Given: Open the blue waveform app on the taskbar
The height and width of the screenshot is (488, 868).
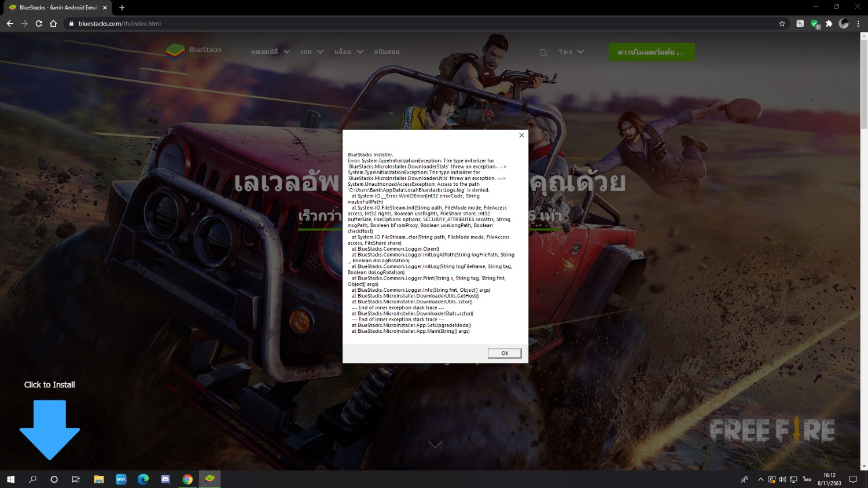Looking at the screenshot, I should tap(121, 479).
